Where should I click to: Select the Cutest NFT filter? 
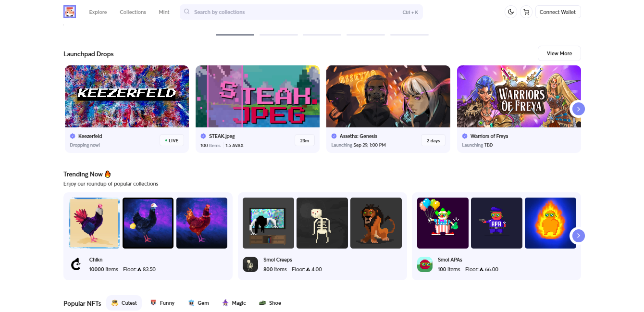(x=124, y=303)
